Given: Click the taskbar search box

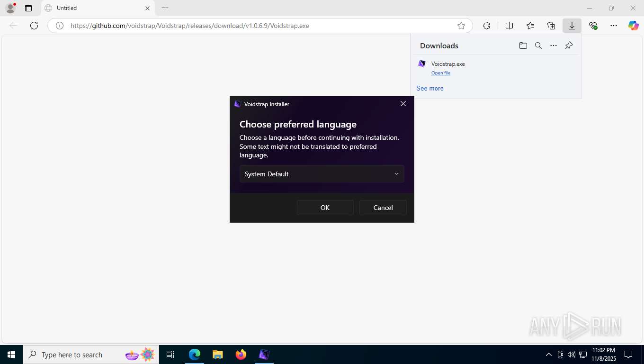Looking at the screenshot, I should [x=91, y=355].
